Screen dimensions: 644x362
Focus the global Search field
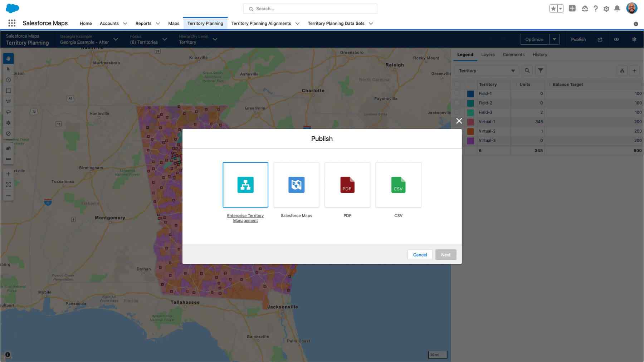pyautogui.click(x=310, y=9)
